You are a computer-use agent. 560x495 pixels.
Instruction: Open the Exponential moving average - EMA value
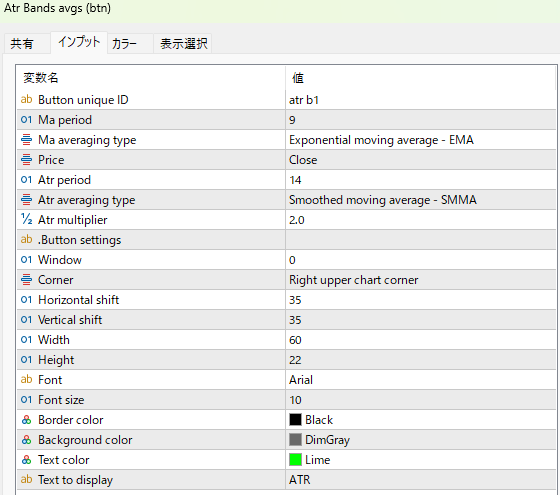tap(421, 140)
